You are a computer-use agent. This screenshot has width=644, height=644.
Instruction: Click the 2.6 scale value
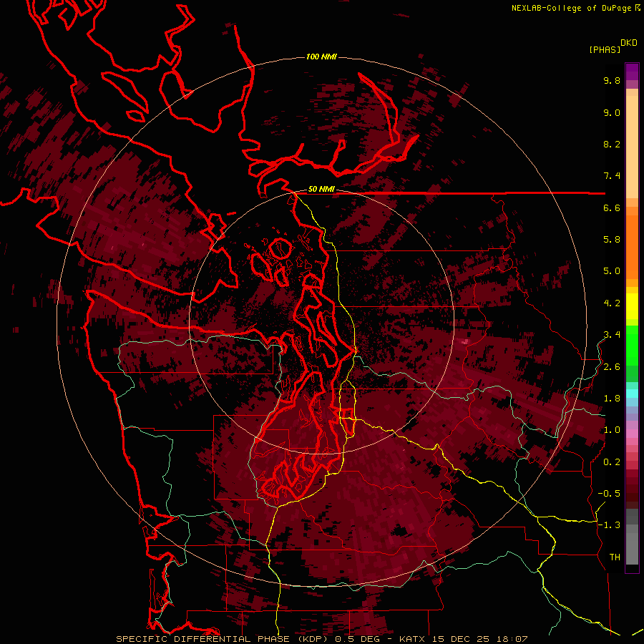pos(612,367)
